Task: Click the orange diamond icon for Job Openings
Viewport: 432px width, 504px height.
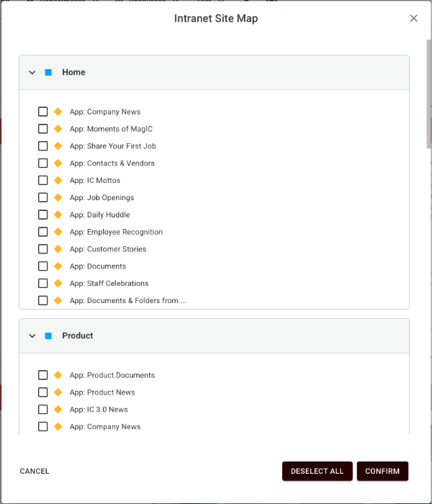Action: pos(58,198)
